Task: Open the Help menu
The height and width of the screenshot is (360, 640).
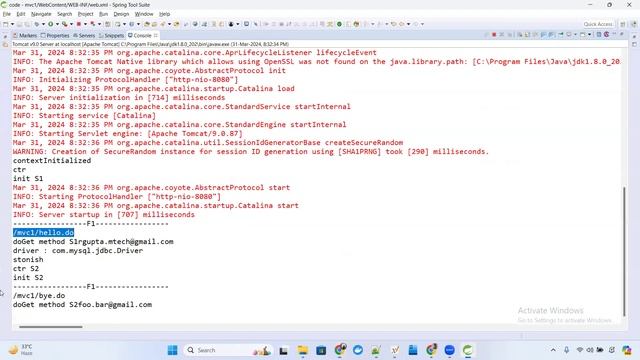Action: 164,14
